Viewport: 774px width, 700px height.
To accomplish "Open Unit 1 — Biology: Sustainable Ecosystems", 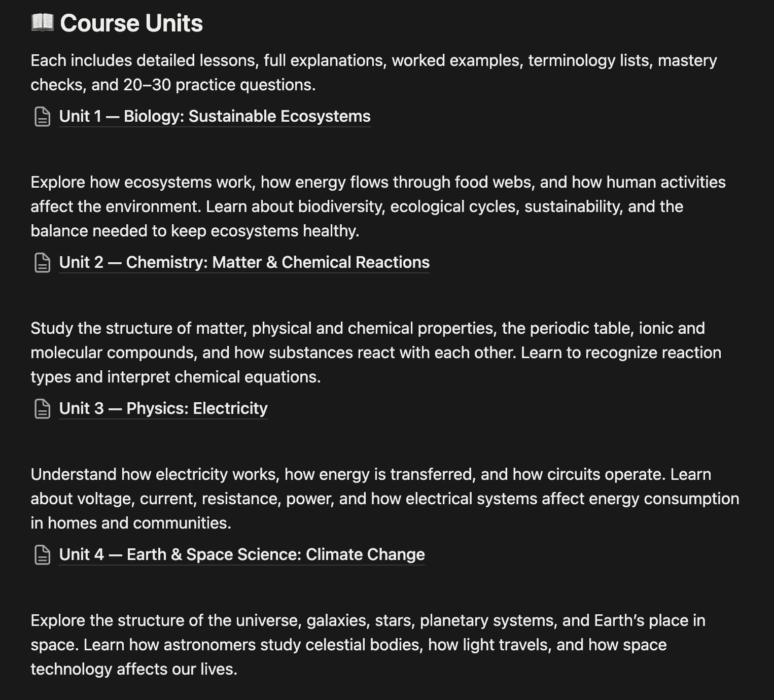I will click(x=215, y=117).
